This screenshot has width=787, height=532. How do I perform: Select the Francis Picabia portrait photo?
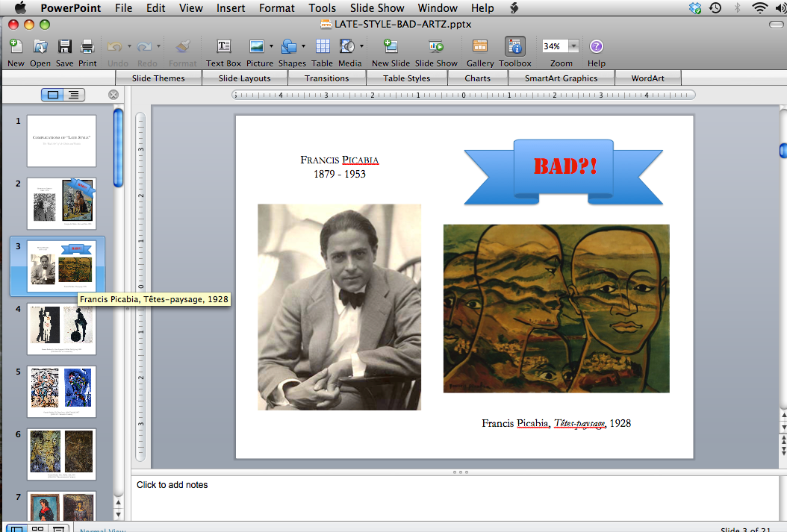coord(339,307)
